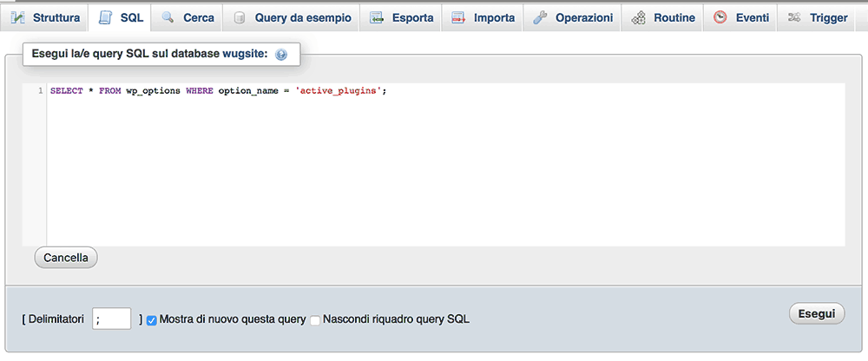Switch to the Esporta tab
Image resolution: width=868 pixels, height=361 pixels.
click(412, 17)
